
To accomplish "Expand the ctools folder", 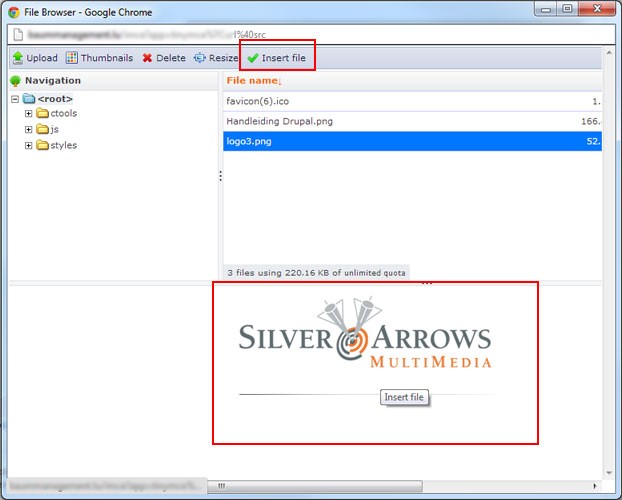I will pos(29,113).
